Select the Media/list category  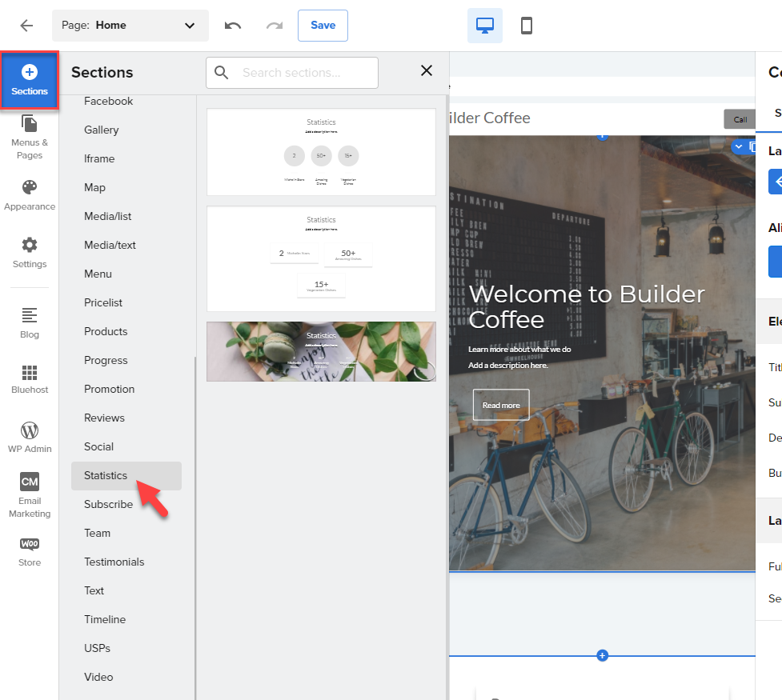click(x=108, y=216)
